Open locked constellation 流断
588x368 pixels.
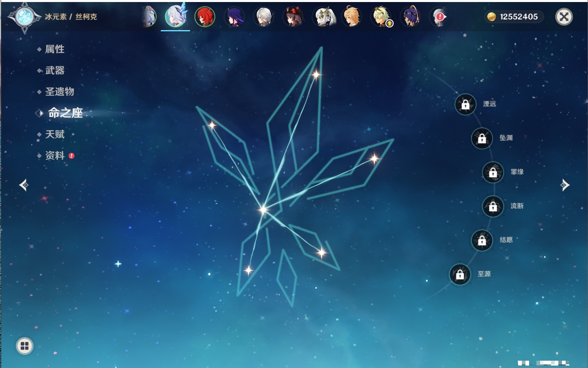pyautogui.click(x=493, y=206)
